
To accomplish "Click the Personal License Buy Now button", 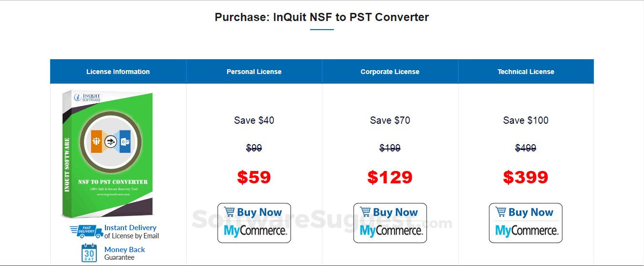I will tap(254, 223).
